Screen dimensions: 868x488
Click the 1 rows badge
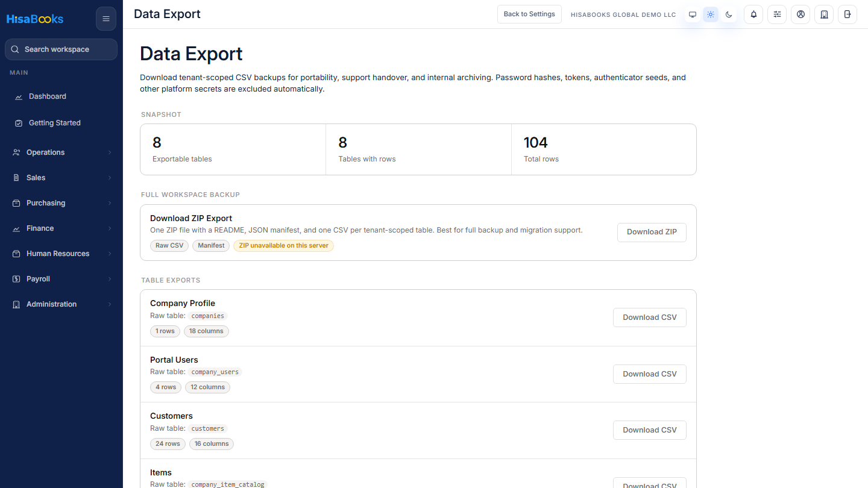[x=165, y=331]
